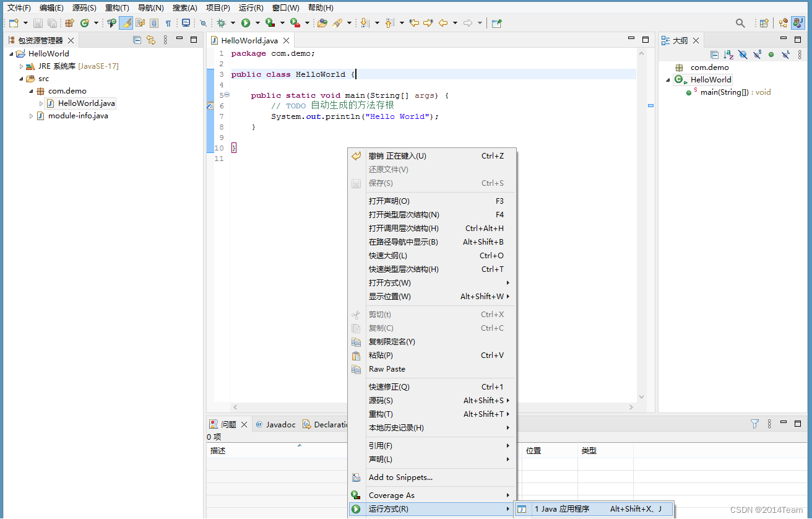Expand the JRE 系统库 tree node
Screen dimensions: 812x519
click(21, 66)
